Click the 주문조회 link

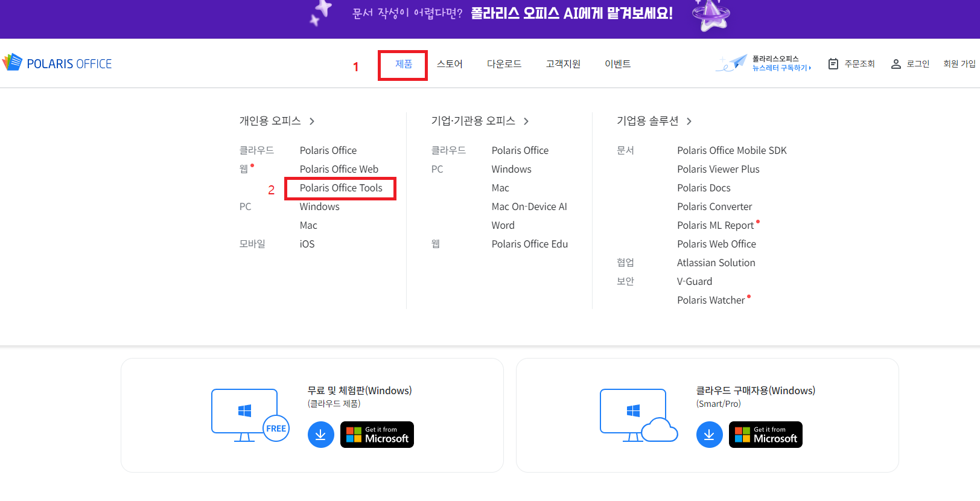tap(859, 63)
